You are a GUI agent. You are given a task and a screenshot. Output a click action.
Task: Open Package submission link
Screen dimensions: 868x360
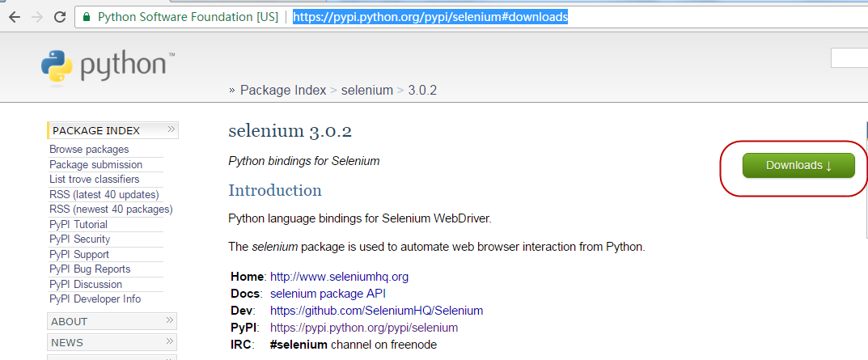point(95,165)
